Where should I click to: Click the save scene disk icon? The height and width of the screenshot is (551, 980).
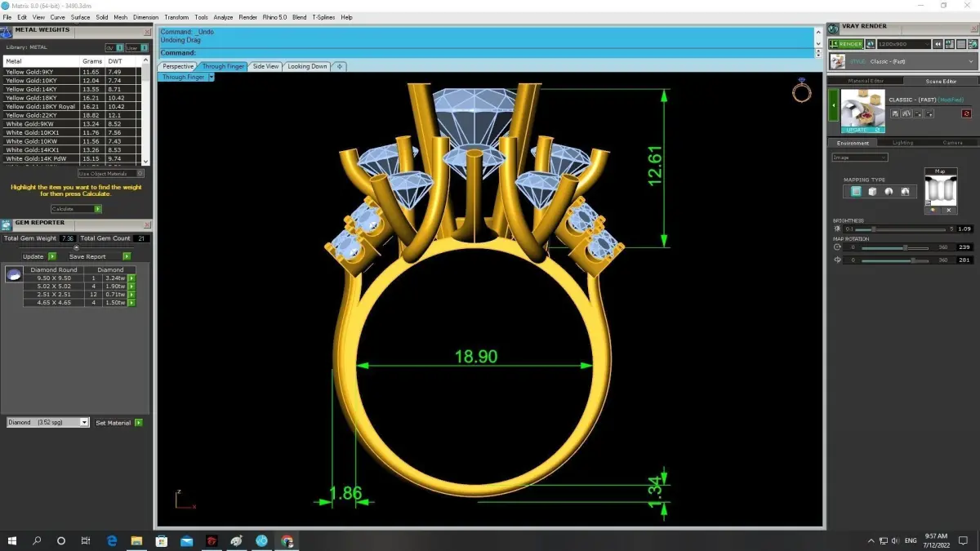[x=896, y=113]
